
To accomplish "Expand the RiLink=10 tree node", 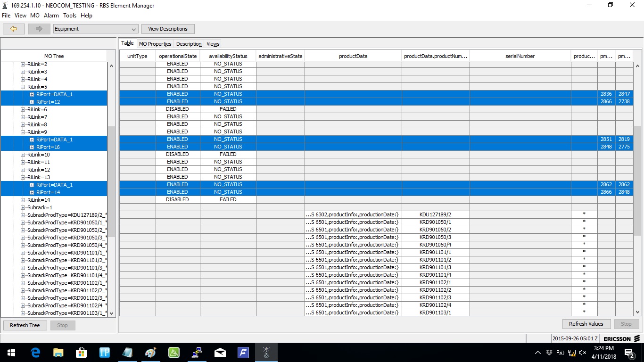I will point(23,155).
